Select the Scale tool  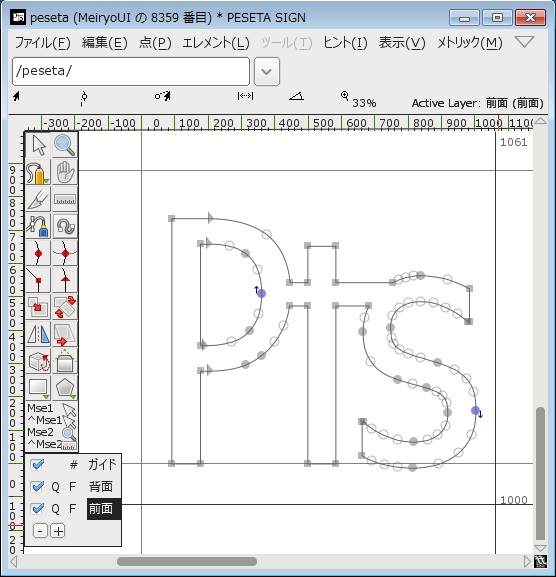[x=38, y=307]
